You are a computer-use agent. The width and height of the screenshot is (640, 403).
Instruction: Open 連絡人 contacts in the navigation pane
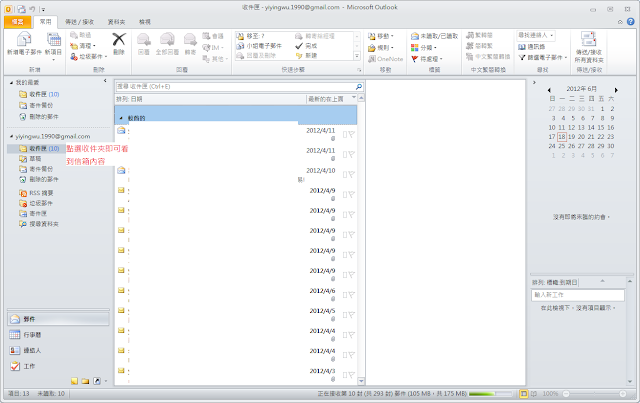pyautogui.click(x=58, y=350)
